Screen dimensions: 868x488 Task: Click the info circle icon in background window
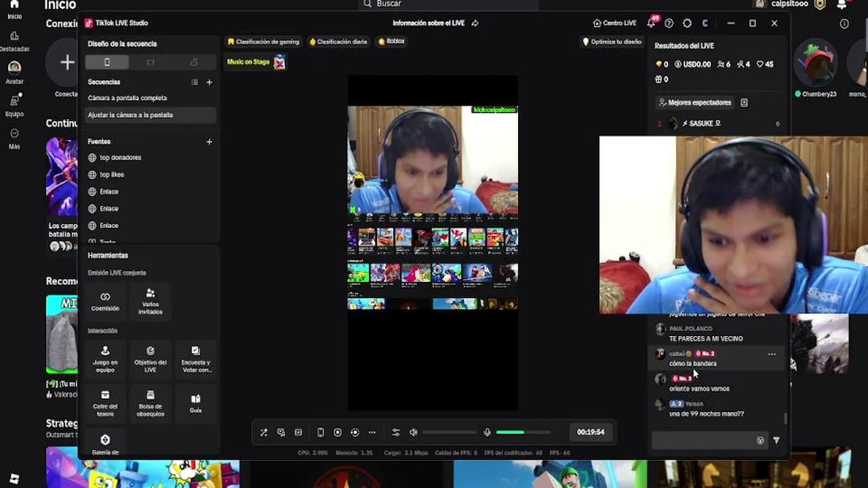[x=844, y=24]
